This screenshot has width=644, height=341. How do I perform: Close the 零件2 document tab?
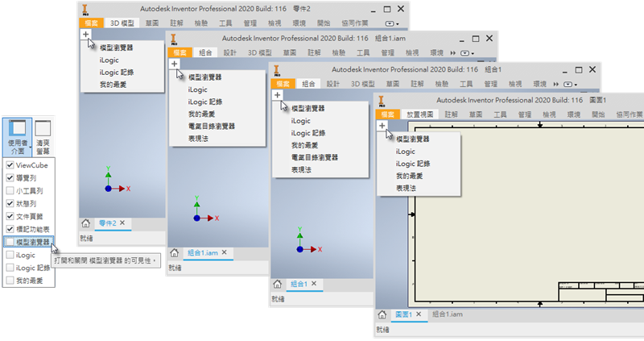122,223
